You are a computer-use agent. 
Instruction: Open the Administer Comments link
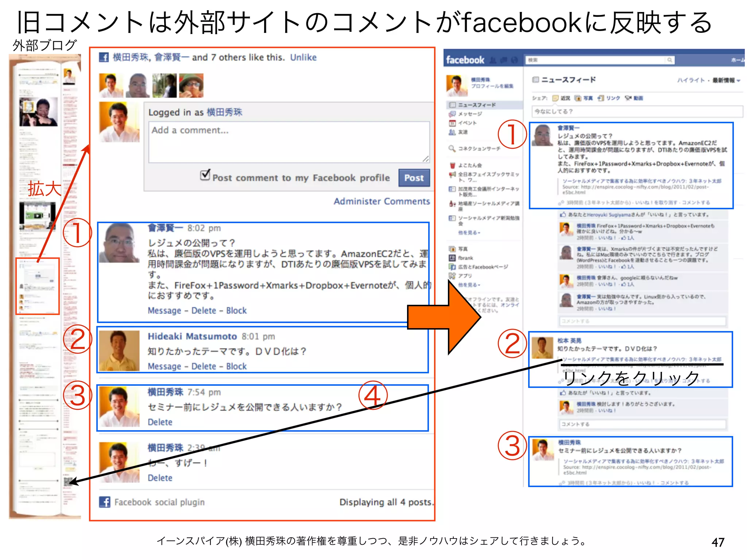click(x=382, y=201)
